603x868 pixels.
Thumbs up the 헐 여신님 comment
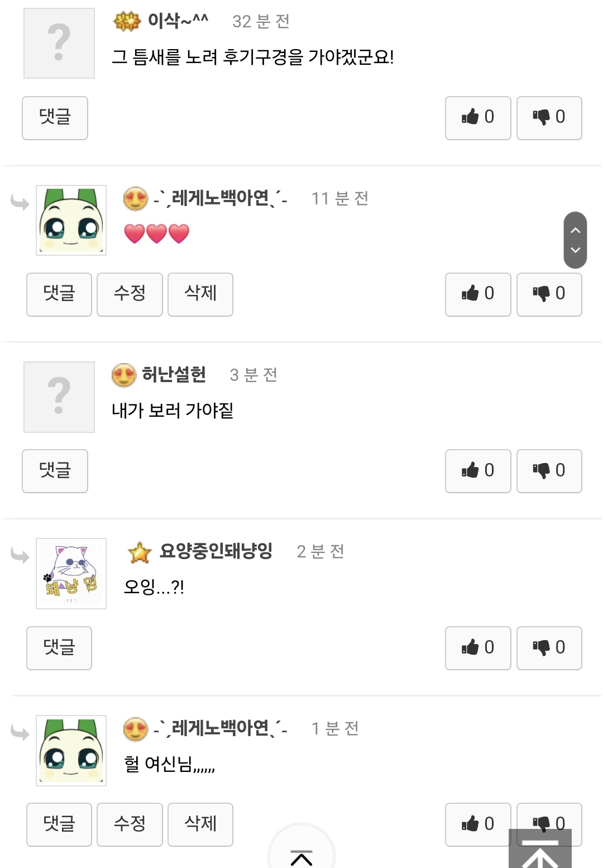click(477, 824)
